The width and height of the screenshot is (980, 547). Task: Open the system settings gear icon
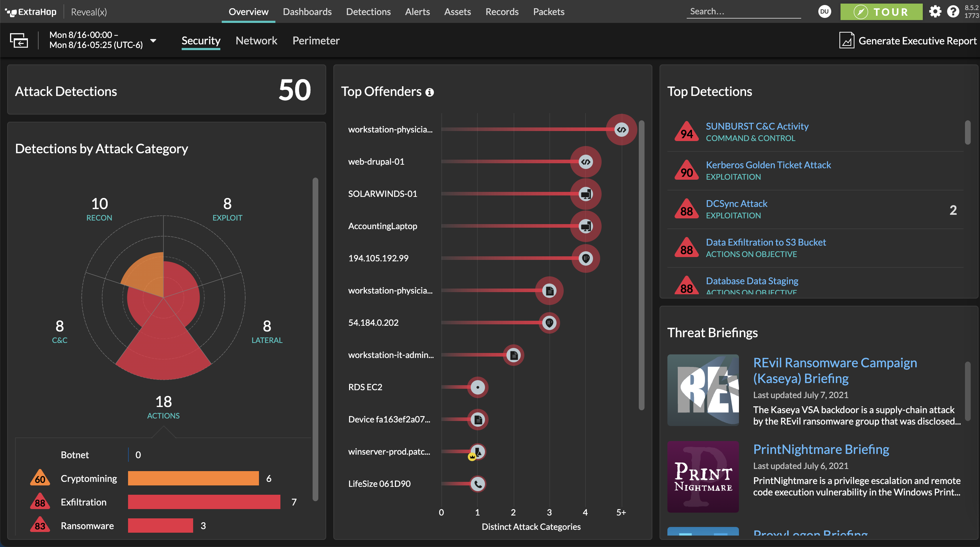point(935,11)
